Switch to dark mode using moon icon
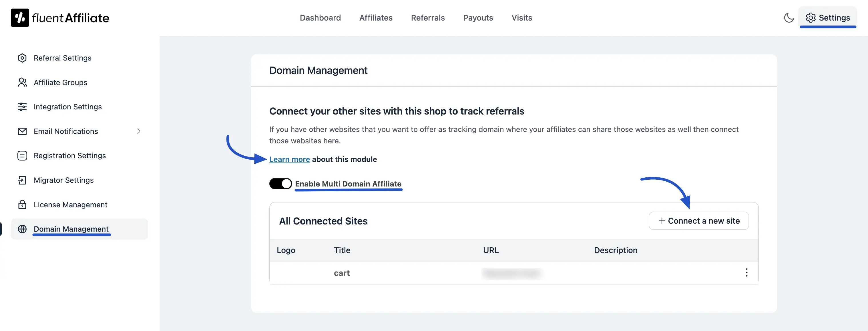The height and width of the screenshot is (331, 868). 789,18
